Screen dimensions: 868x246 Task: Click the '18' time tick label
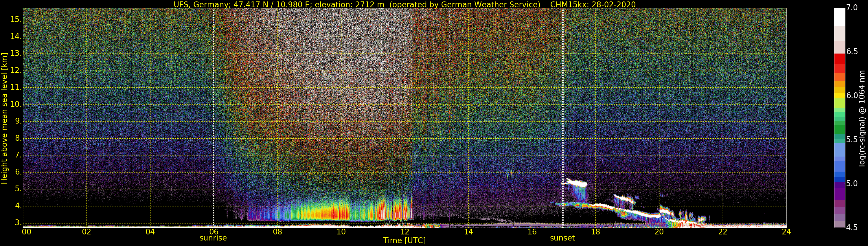point(595,232)
